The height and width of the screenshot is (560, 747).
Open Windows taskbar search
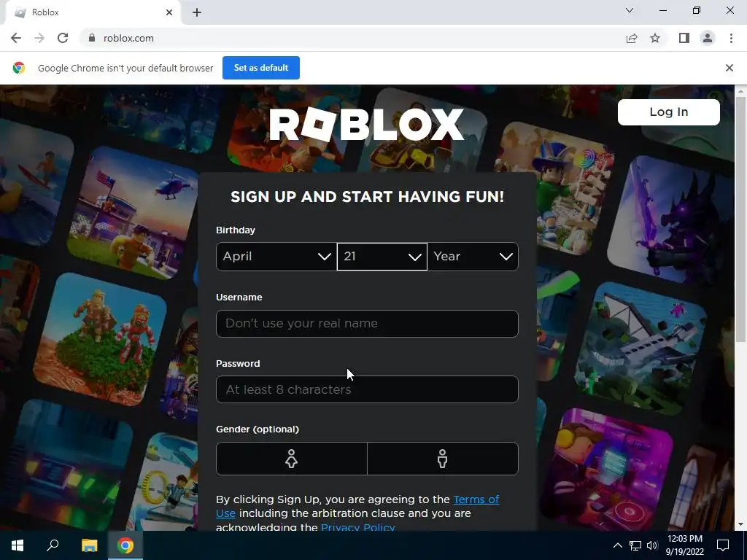click(53, 545)
